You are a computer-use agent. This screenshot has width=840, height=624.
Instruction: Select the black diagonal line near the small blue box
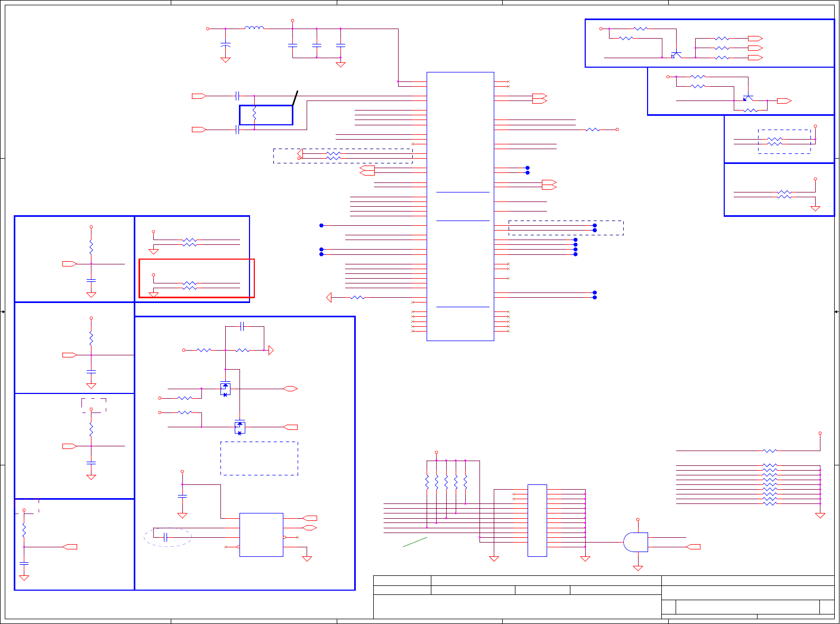click(x=295, y=98)
